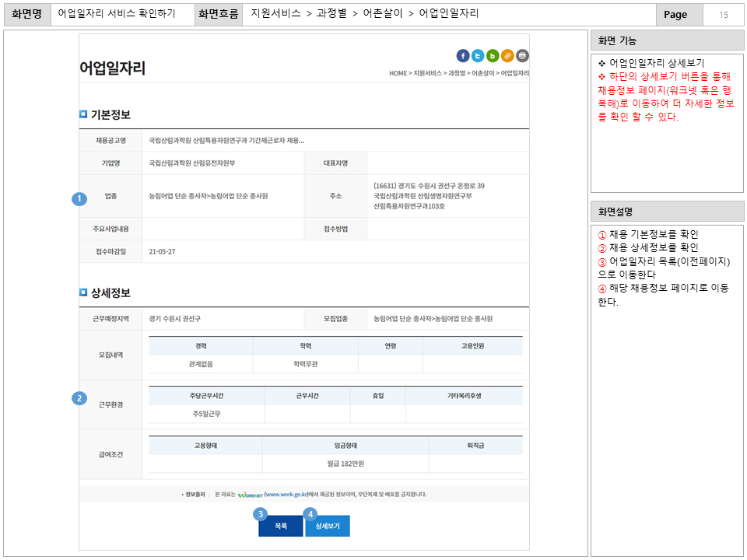Click marker ③ on the 목록 button
Viewport: 747px width, 560px height.
[x=260, y=513]
